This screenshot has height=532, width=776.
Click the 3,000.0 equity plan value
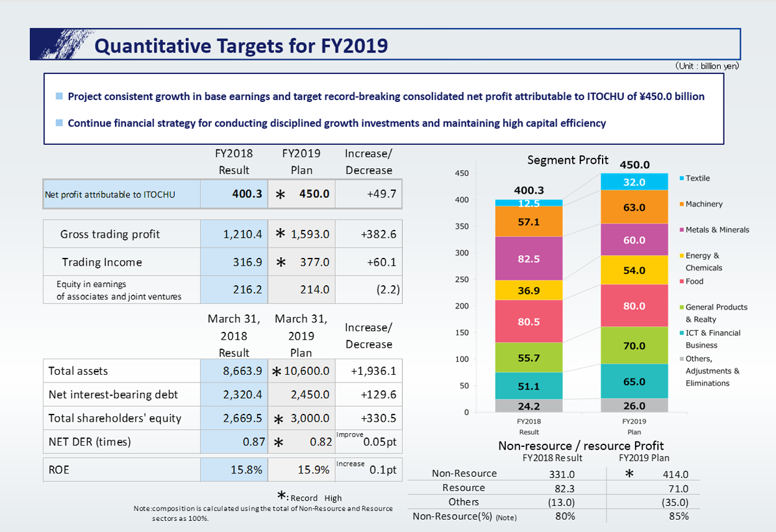(x=310, y=418)
